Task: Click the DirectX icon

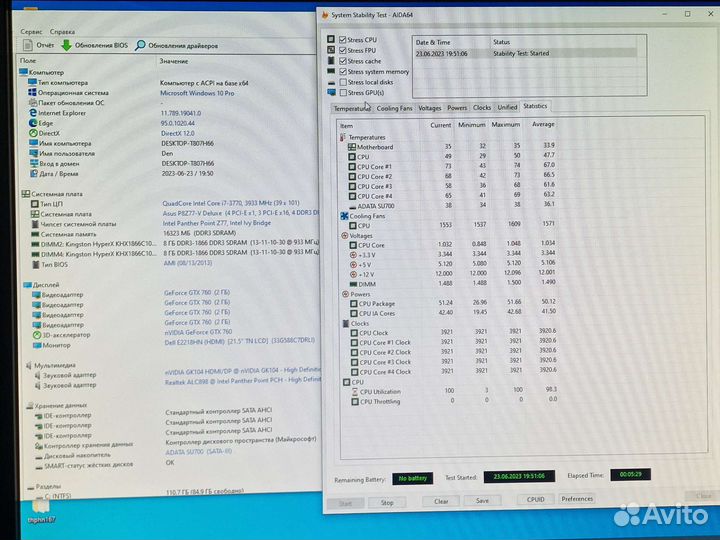Action: pyautogui.click(x=33, y=133)
